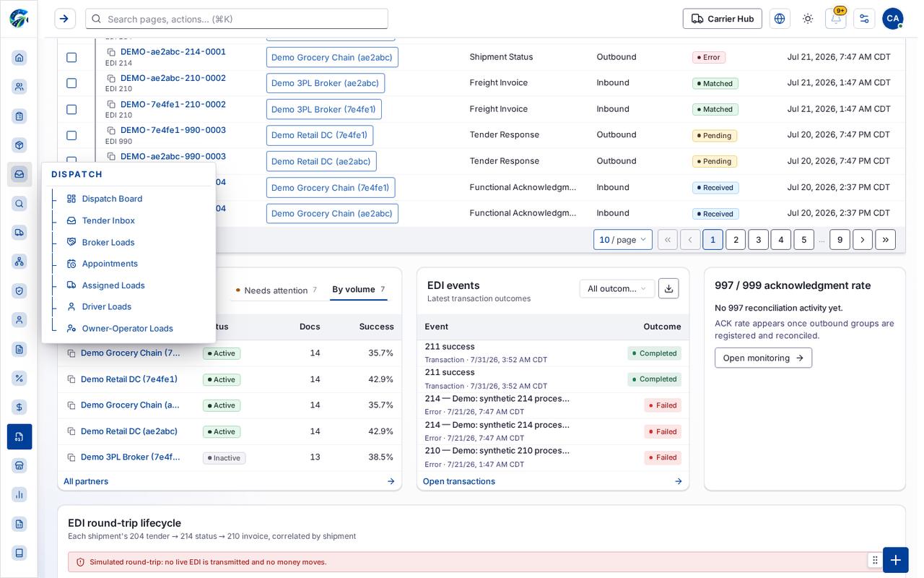Switch to the Needs attention tab

click(x=276, y=290)
